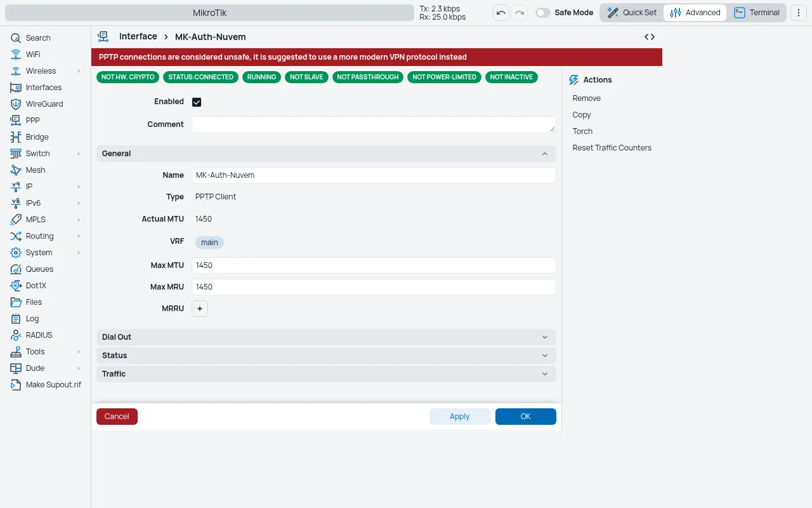Click the Apply button

pyautogui.click(x=460, y=417)
